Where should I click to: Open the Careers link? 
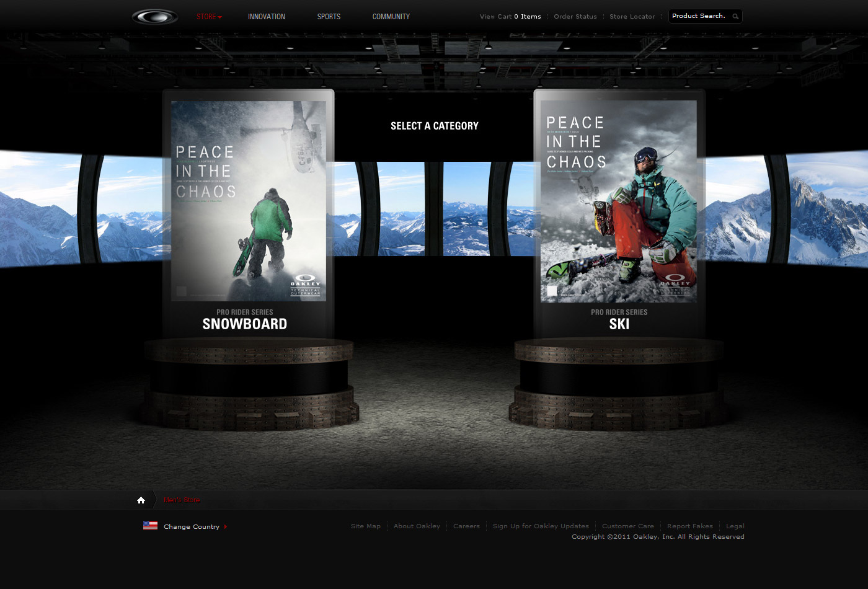point(466,526)
